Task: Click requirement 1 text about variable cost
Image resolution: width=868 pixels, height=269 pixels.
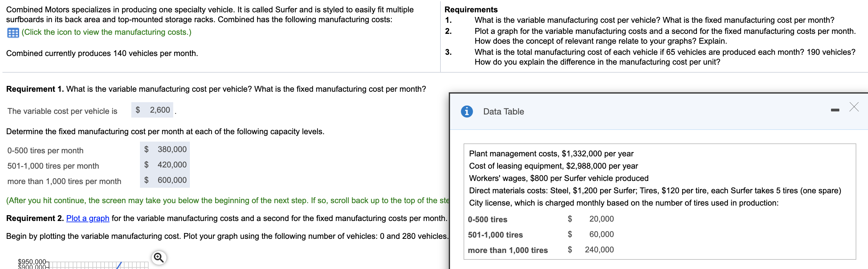Action: [x=654, y=20]
